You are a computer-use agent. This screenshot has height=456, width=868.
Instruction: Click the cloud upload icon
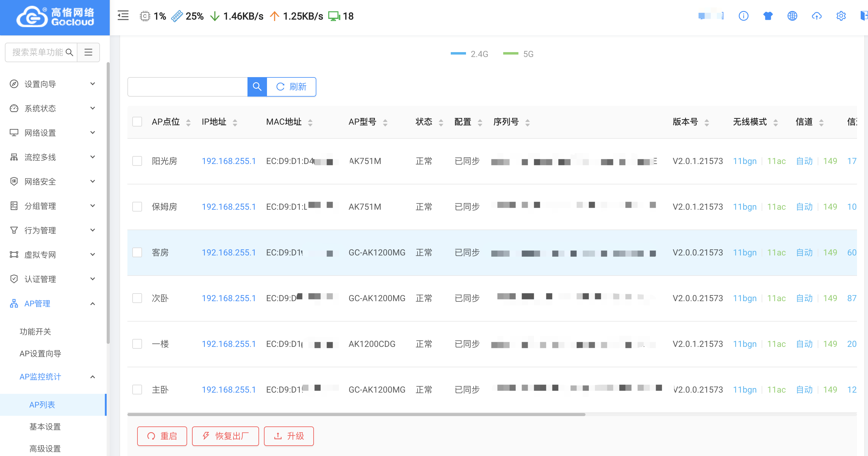(x=816, y=16)
